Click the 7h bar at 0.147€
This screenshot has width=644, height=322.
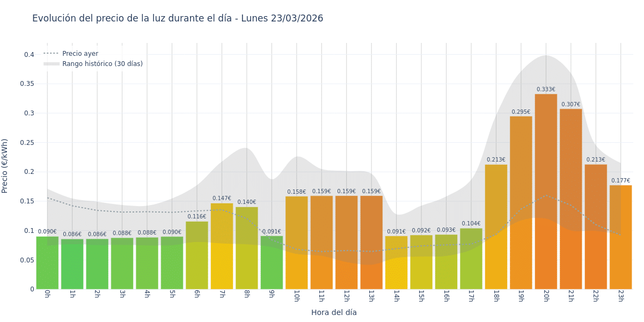tap(222, 247)
